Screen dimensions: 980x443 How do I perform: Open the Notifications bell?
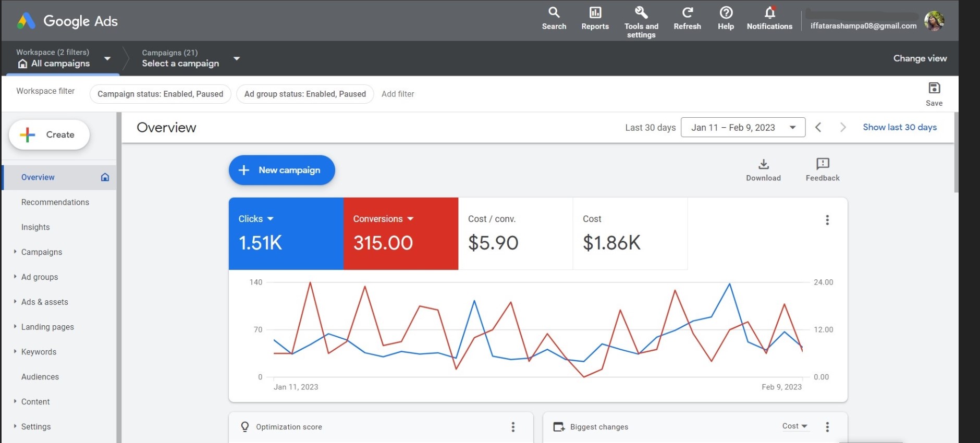(x=769, y=14)
